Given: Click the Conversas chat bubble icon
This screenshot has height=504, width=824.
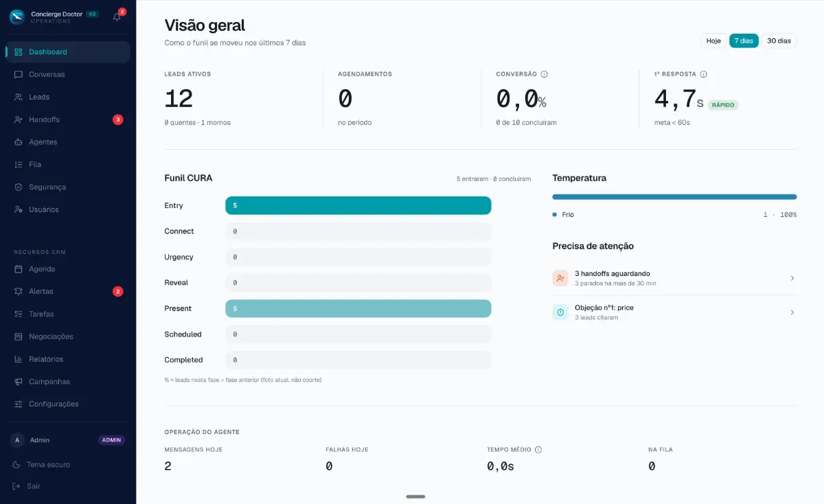Looking at the screenshot, I should [x=19, y=74].
